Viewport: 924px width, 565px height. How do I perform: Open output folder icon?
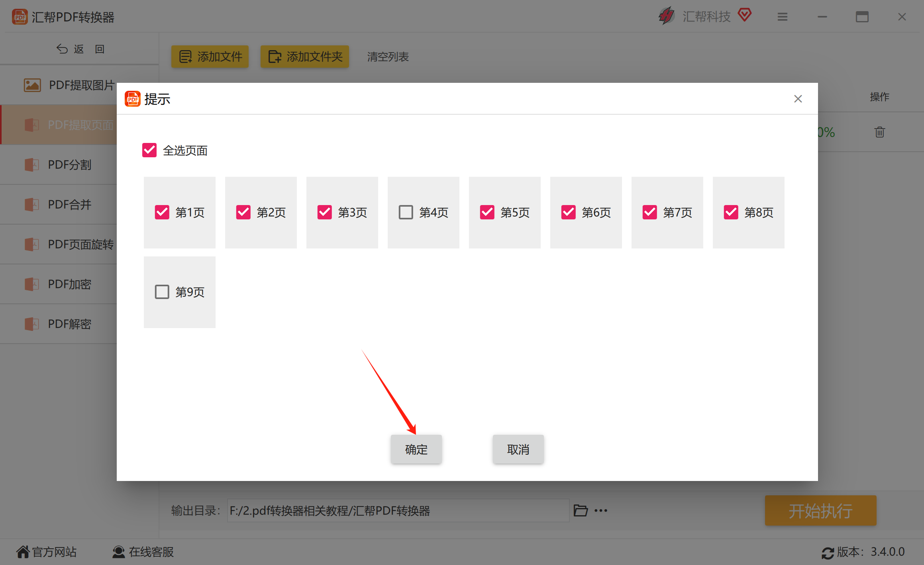pos(581,510)
